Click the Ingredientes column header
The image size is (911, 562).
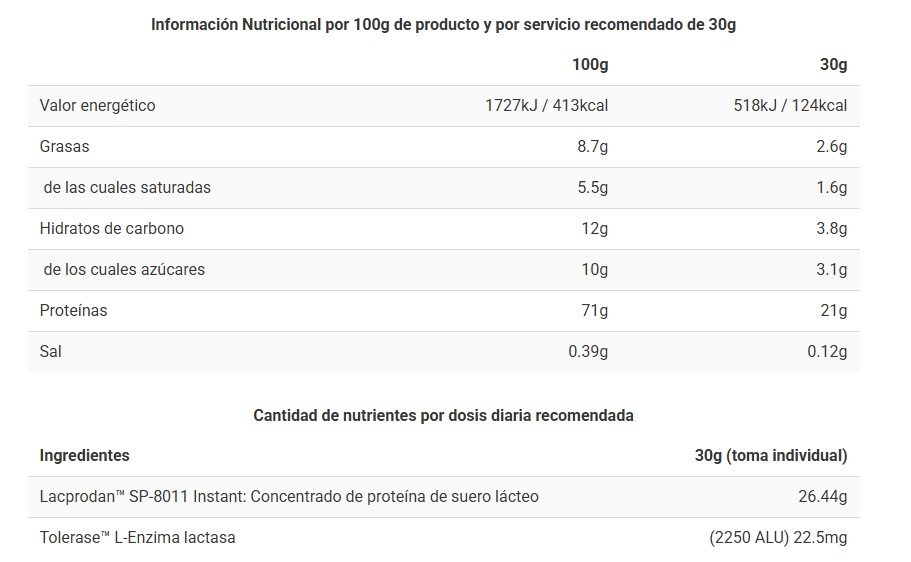point(84,456)
